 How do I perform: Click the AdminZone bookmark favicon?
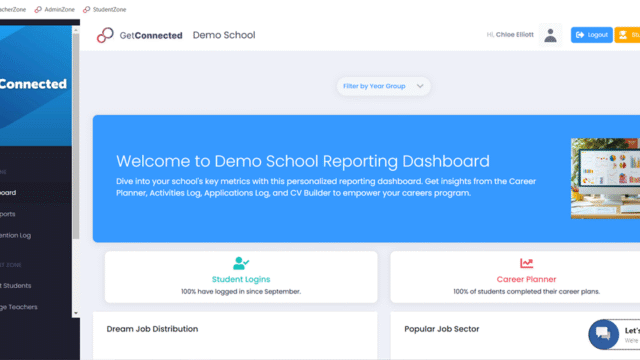(x=38, y=9)
